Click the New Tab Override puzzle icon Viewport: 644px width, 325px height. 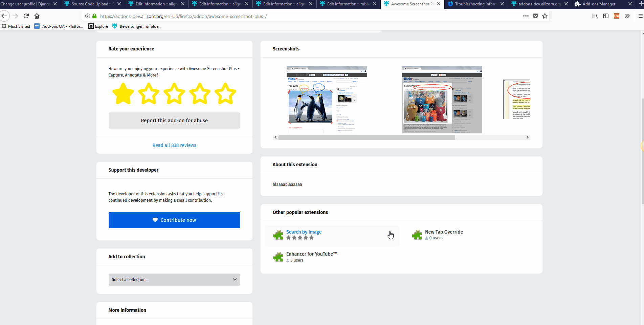click(417, 235)
